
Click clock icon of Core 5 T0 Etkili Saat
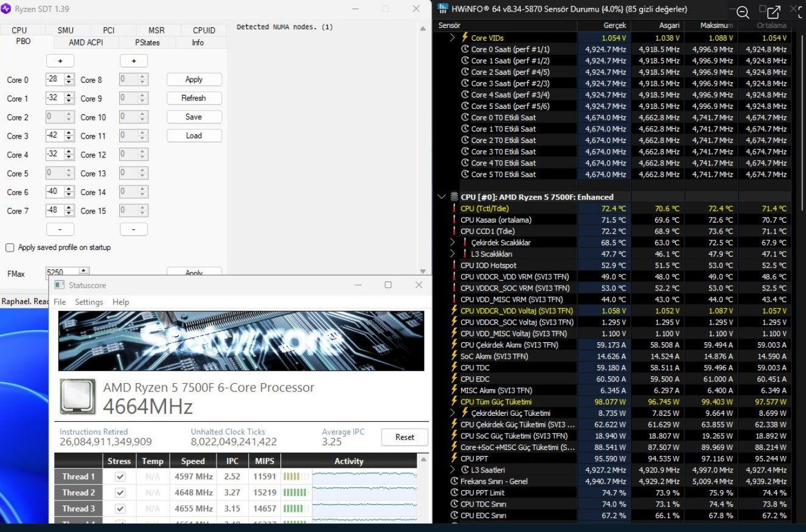click(465, 174)
